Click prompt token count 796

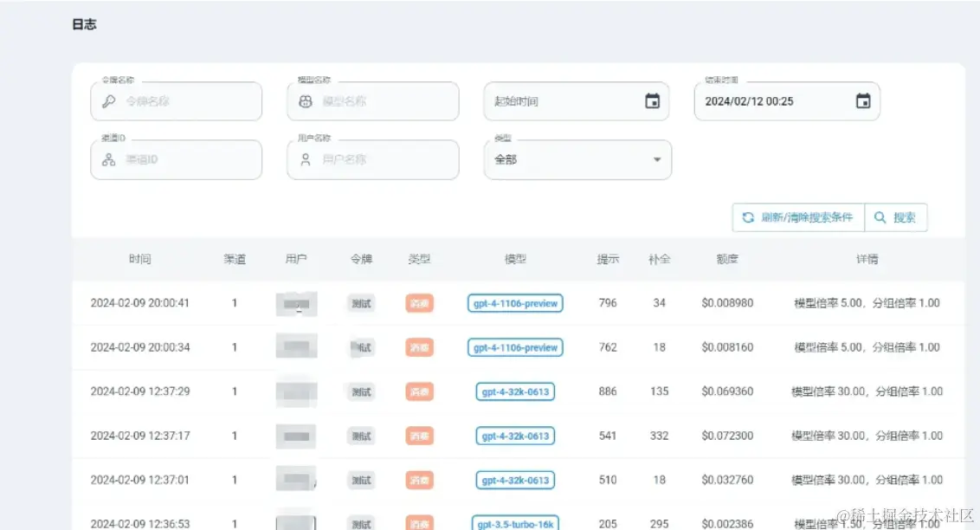click(608, 303)
